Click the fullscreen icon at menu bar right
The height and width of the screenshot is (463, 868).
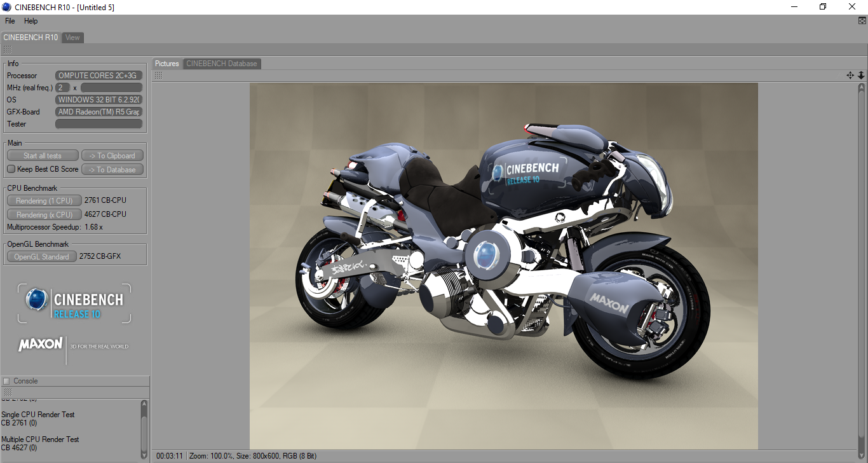pyautogui.click(x=862, y=21)
